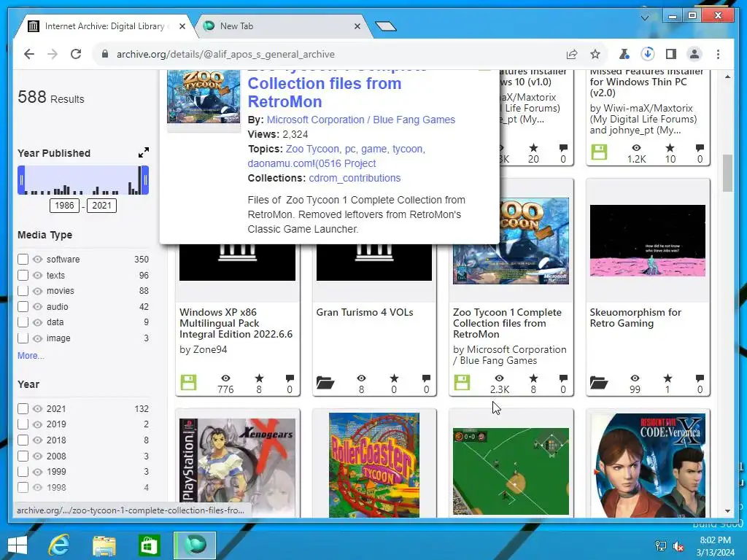This screenshot has height=560, width=747.
Task: Open the downloads toolbar icon
Action: tap(648, 54)
